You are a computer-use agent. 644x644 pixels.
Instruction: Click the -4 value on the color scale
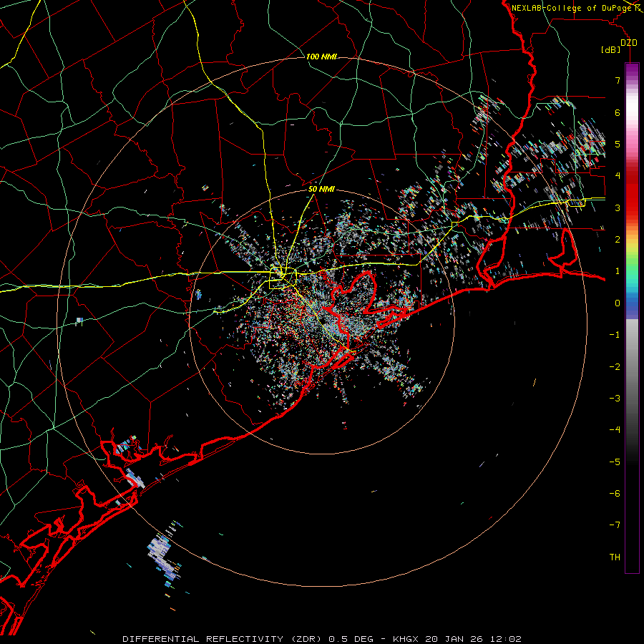[615, 430]
